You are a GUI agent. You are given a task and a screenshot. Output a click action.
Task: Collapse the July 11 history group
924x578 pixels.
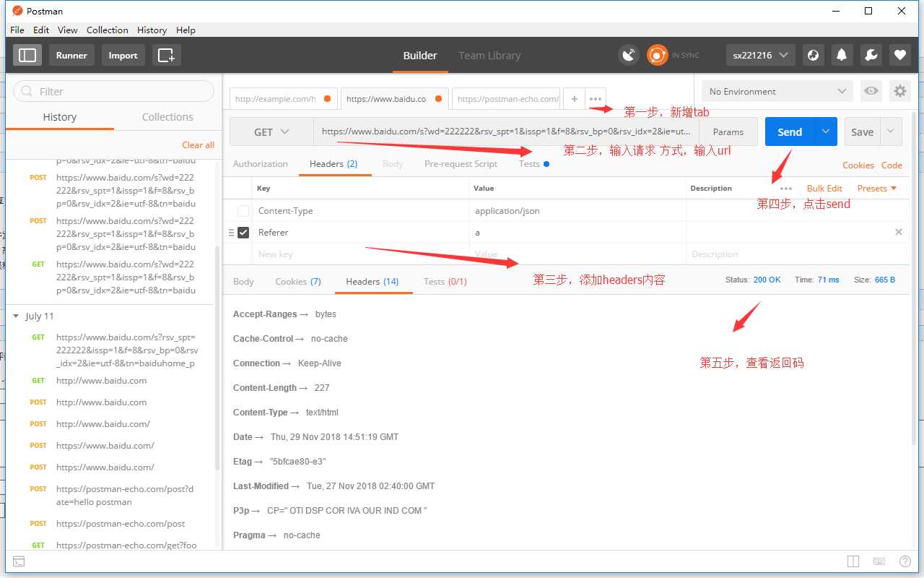click(17, 316)
